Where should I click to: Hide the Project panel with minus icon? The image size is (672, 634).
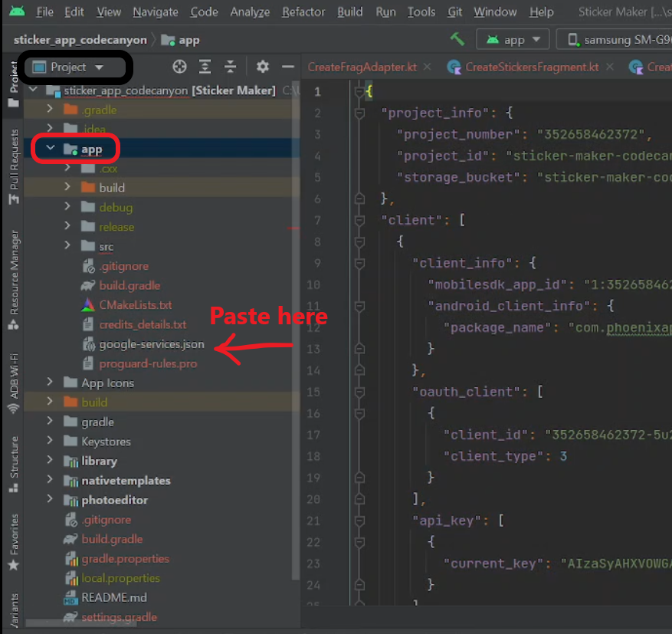coord(288,67)
